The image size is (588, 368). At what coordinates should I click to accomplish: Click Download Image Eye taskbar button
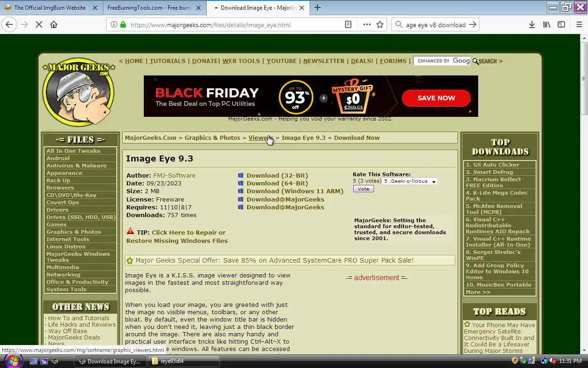110,361
